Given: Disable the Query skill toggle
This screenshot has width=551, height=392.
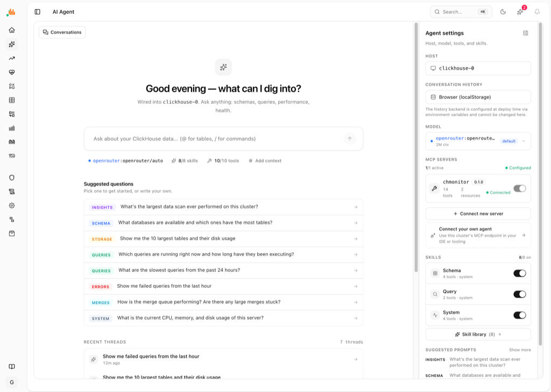Looking at the screenshot, I should click(520, 294).
